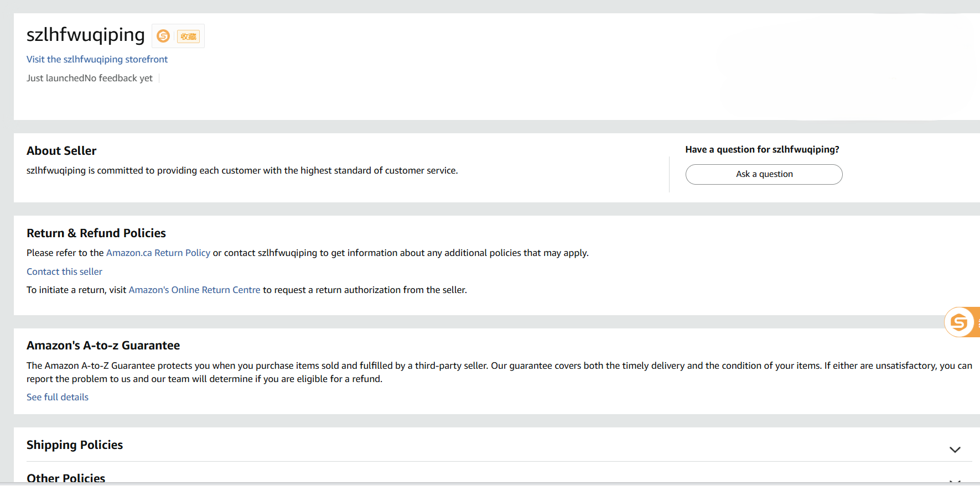Image resolution: width=980 pixels, height=486 pixels.
Task: Click See full details under A-to-z Guarantee
Action: tap(58, 397)
